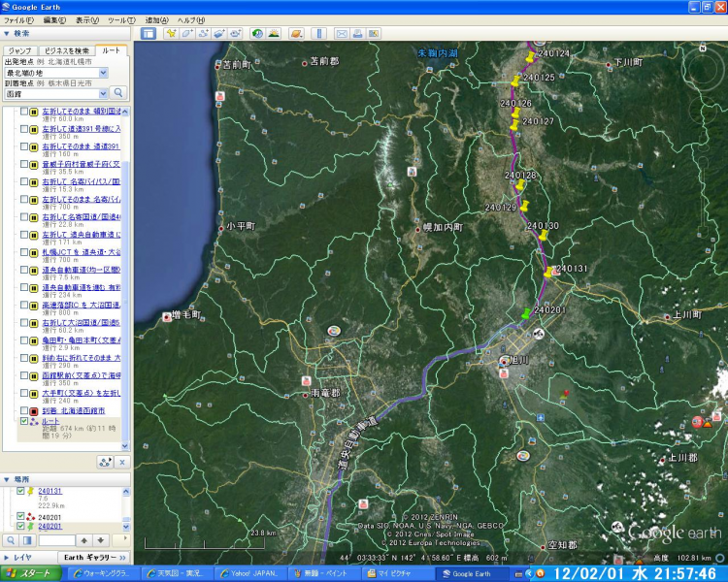Open the 追加(A) menu
The width and height of the screenshot is (728, 582).
click(x=157, y=20)
